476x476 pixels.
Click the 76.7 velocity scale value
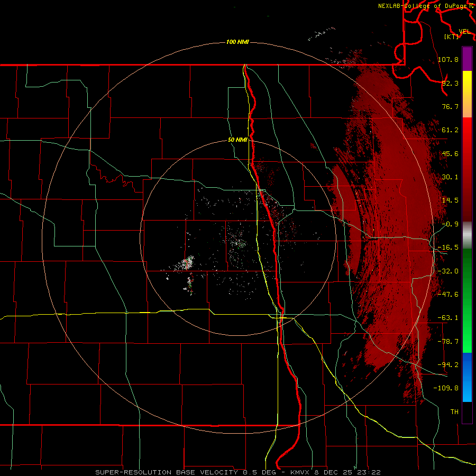450,106
